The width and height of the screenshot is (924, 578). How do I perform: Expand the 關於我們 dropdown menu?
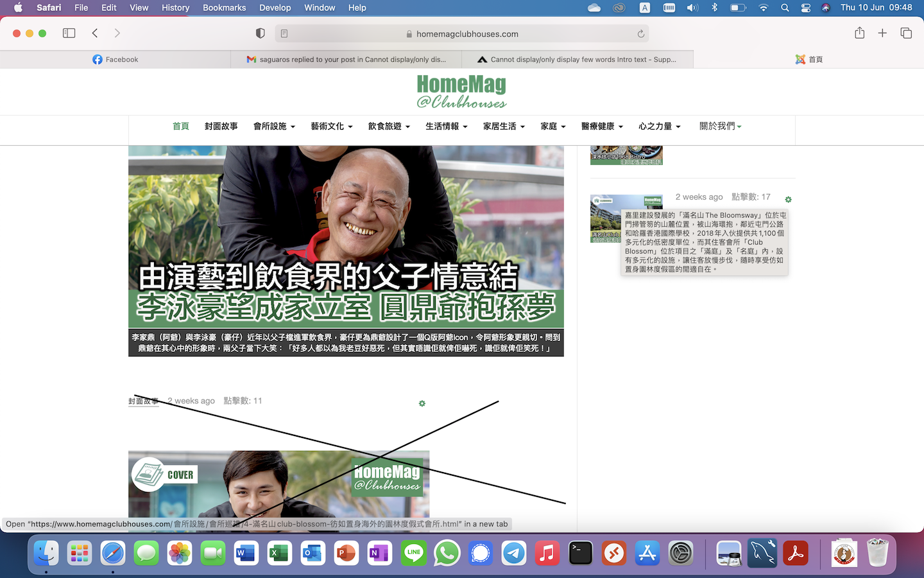(x=720, y=127)
